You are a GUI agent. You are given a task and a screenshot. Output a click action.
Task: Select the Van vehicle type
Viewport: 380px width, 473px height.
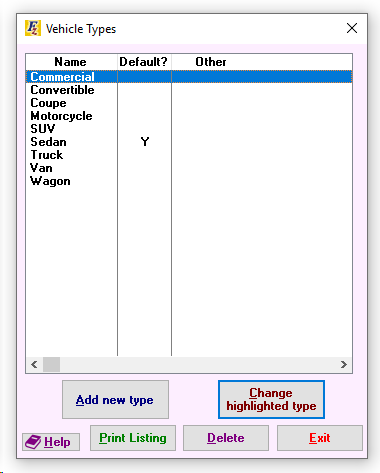189,168
